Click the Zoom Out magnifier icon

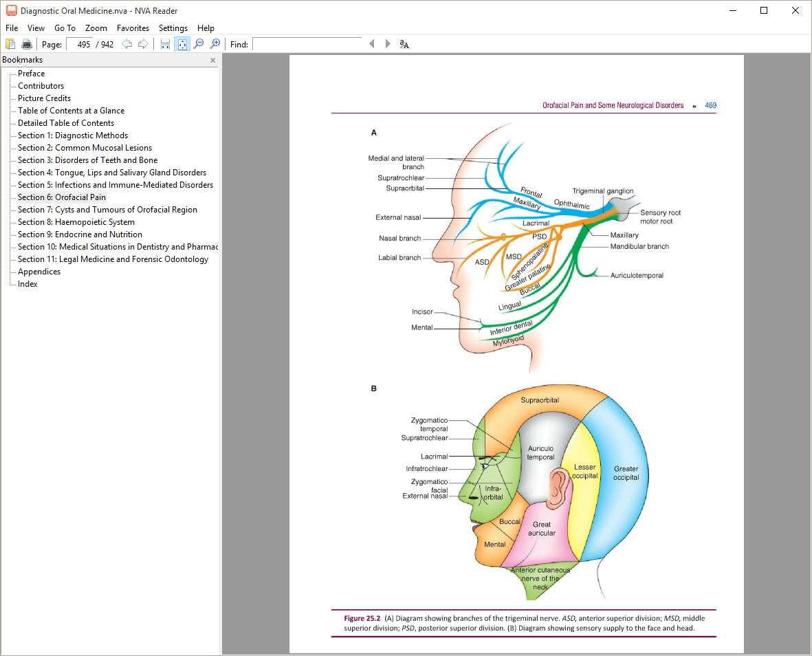199,44
